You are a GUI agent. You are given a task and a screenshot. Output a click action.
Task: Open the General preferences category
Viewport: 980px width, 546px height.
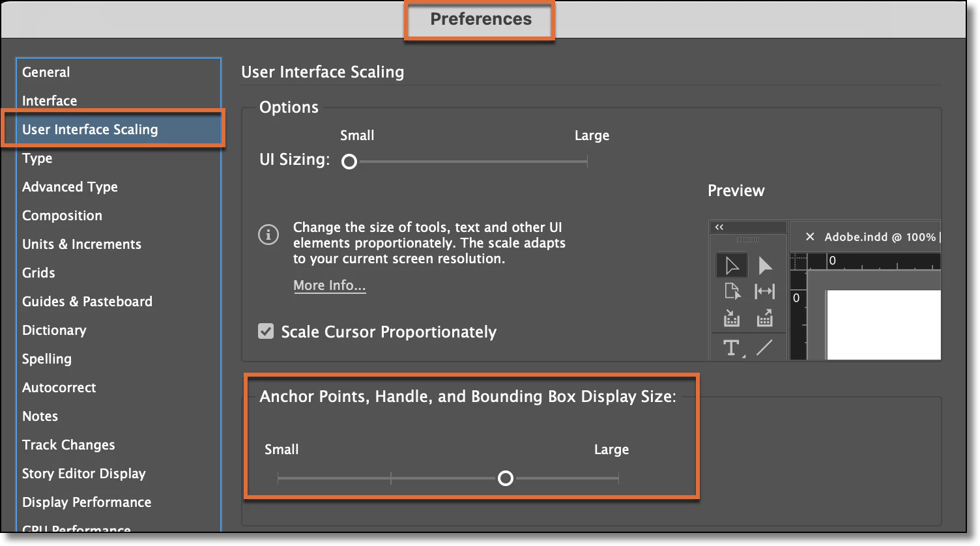click(119, 72)
